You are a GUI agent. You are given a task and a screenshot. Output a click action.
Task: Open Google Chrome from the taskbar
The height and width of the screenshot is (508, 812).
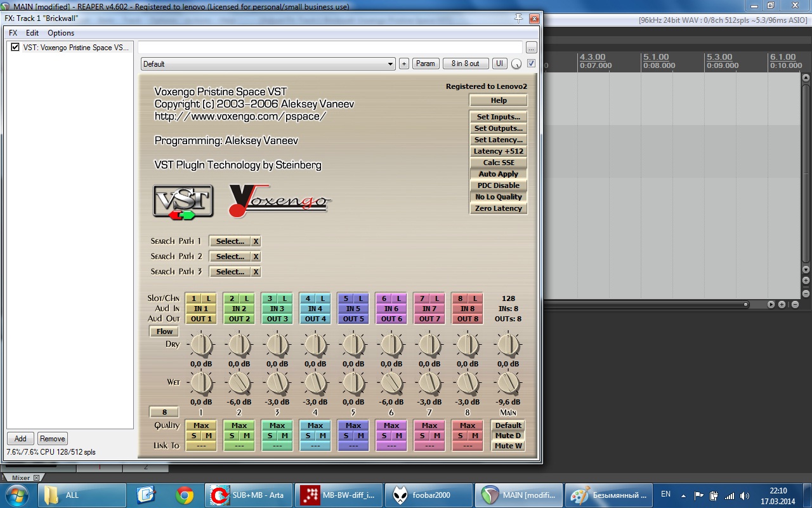click(185, 495)
